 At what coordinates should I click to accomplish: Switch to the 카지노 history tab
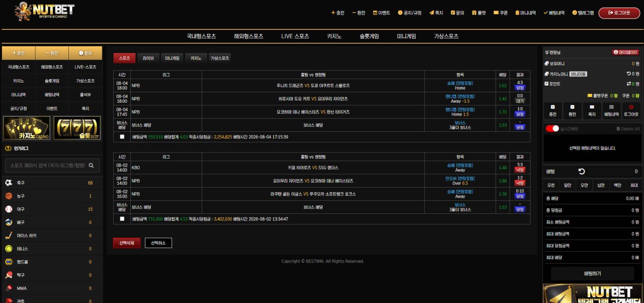(x=196, y=58)
